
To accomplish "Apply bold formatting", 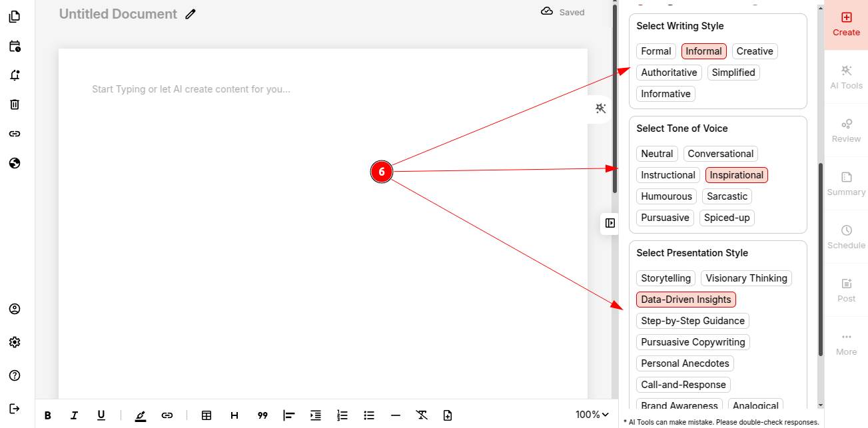I will coord(48,415).
